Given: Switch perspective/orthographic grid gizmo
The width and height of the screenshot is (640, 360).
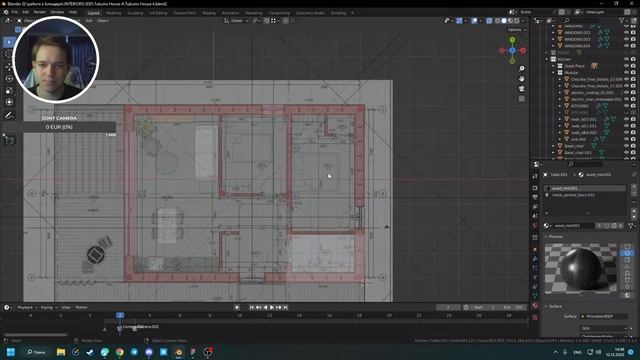Looking at the screenshot, I should [x=522, y=99].
